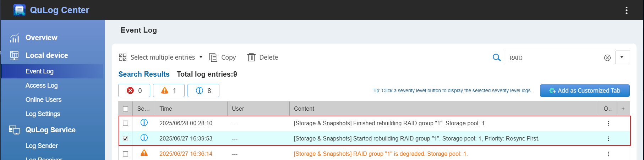Filter by error severity level button

pyautogui.click(x=134, y=90)
